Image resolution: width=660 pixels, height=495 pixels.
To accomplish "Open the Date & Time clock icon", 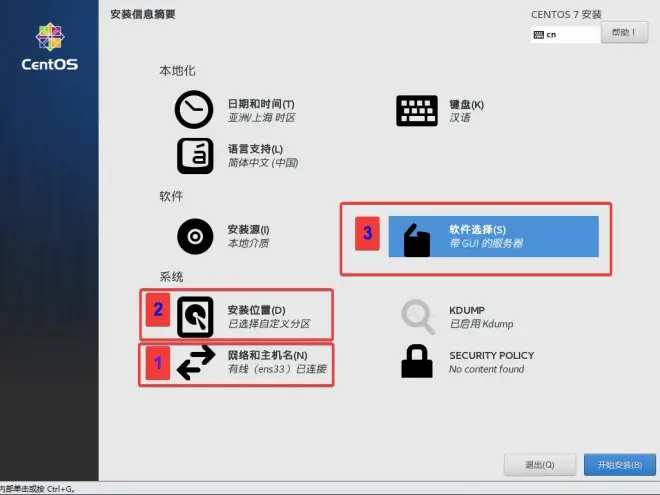I will [194, 109].
